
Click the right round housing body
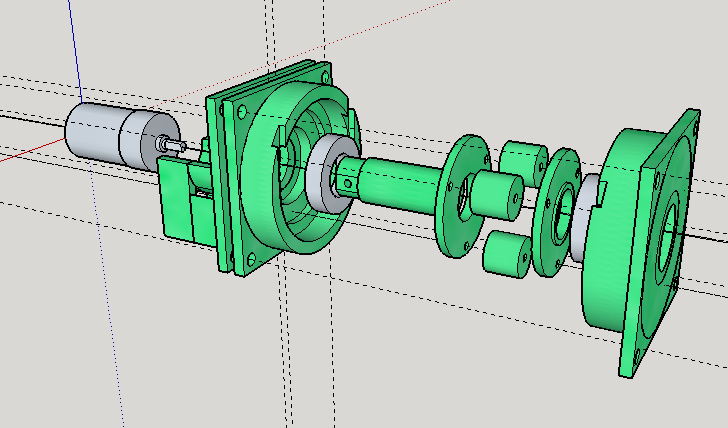coord(604,270)
